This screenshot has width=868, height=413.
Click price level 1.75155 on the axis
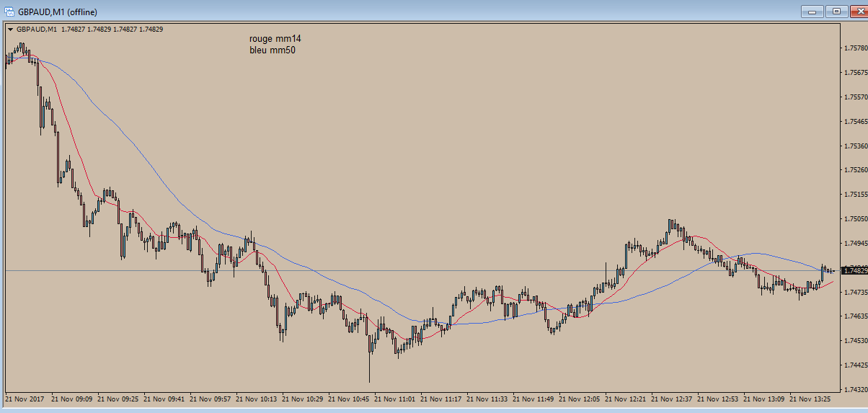pos(854,195)
